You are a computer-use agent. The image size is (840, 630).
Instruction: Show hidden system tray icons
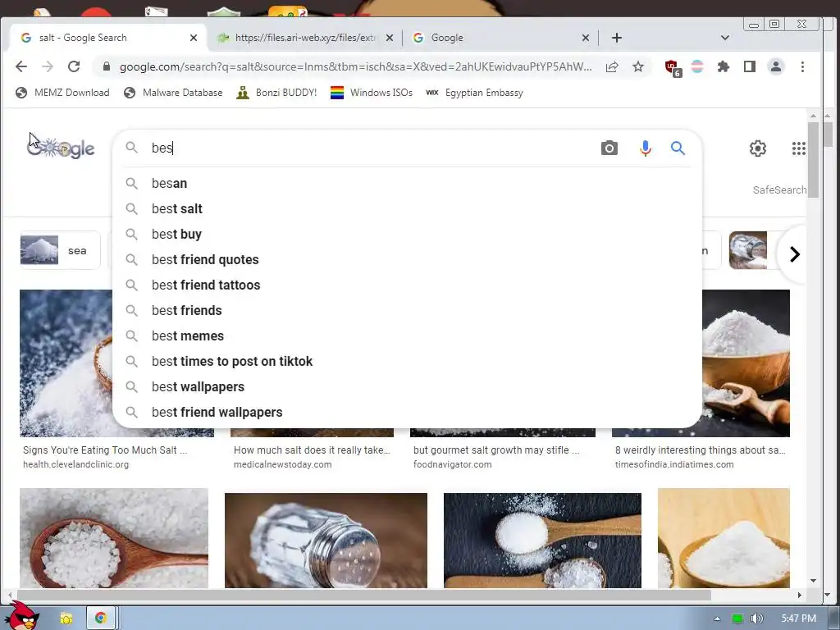717,619
